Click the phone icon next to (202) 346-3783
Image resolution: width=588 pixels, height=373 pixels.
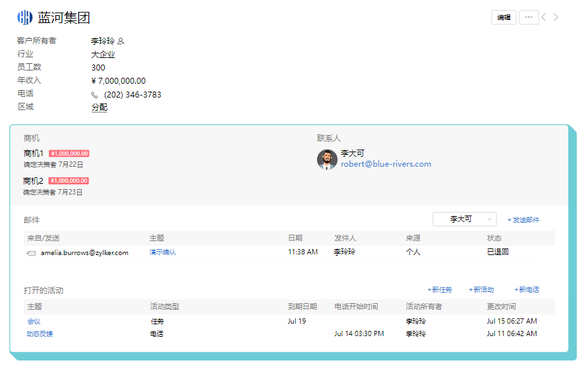click(x=95, y=95)
